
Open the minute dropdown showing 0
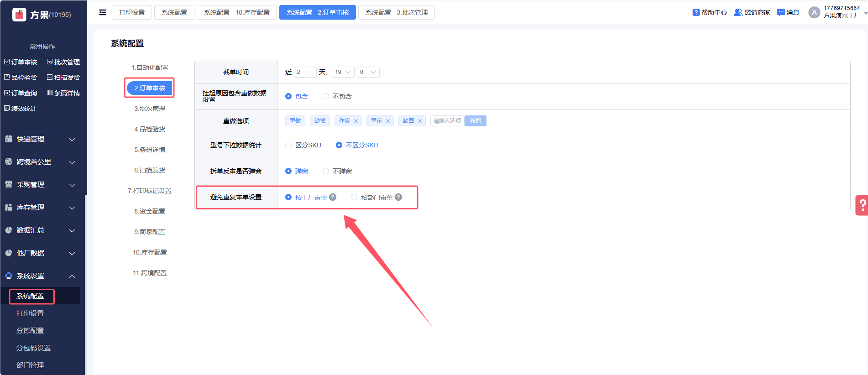[368, 72]
